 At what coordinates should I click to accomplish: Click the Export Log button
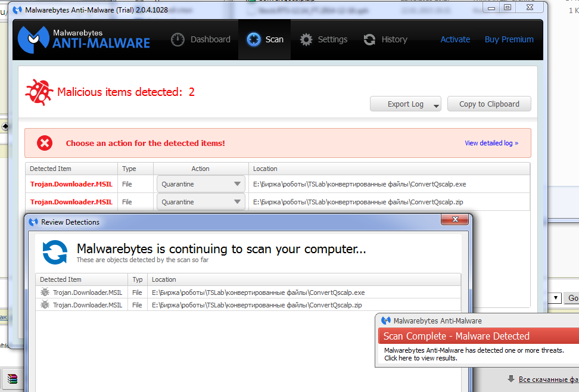pyautogui.click(x=406, y=104)
